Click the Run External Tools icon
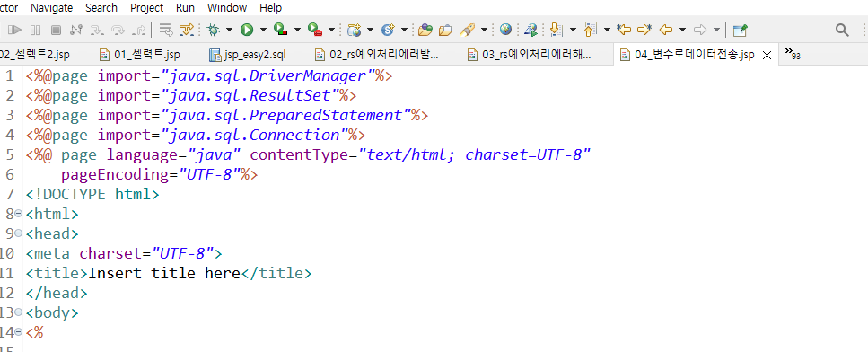 coord(315,30)
